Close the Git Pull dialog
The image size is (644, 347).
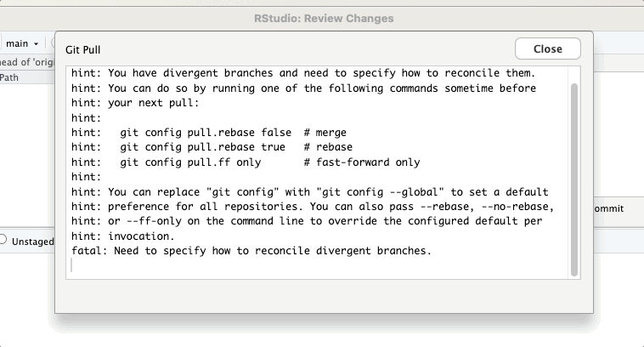click(547, 48)
